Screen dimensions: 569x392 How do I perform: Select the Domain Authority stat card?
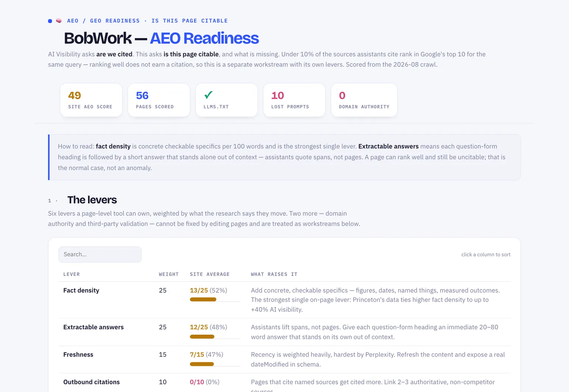364,100
